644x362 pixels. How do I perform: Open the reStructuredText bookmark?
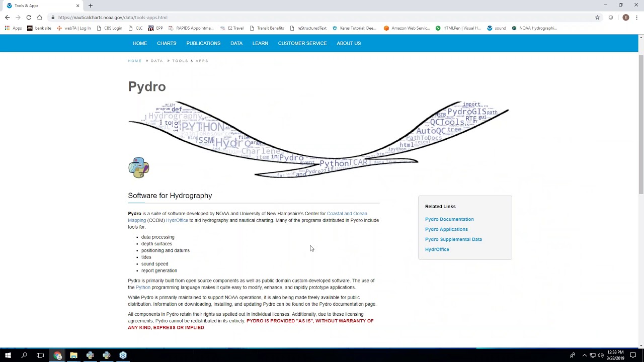point(308,28)
